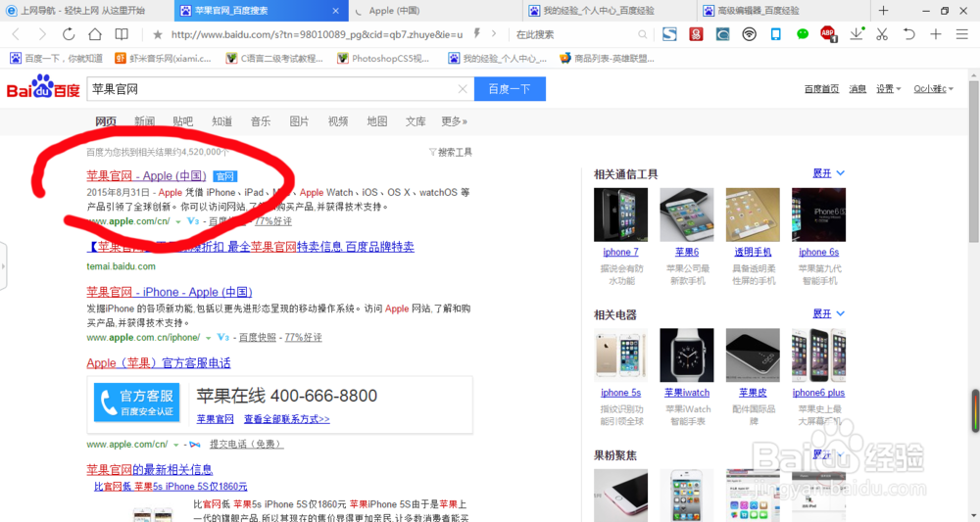
Task: Click the magnifier in the search box
Action: coord(642,34)
